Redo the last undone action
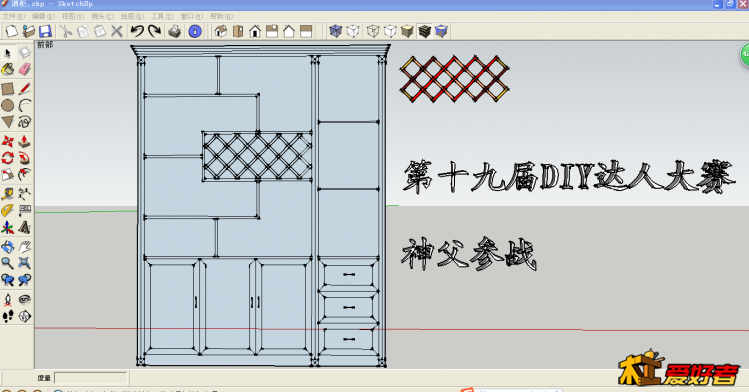Screen dimensions: 749x392 click(154, 32)
